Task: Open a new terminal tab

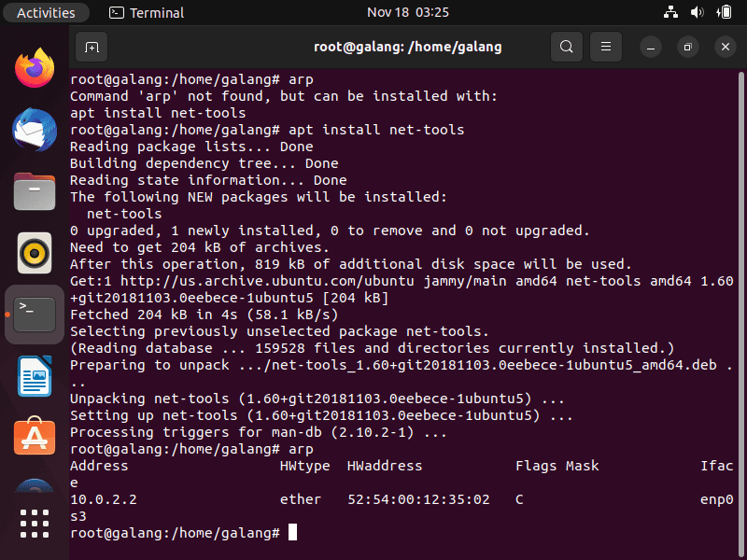Action: coord(92,47)
